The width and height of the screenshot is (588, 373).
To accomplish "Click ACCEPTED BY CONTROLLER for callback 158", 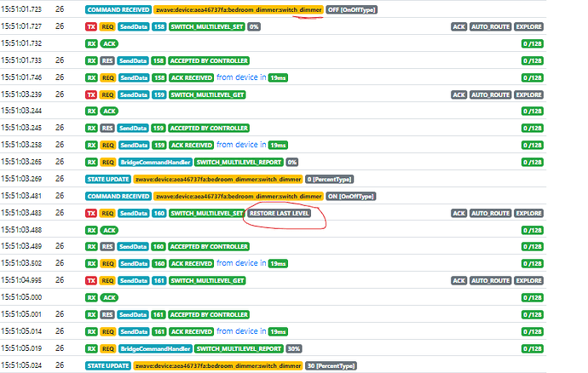I will (209, 60).
